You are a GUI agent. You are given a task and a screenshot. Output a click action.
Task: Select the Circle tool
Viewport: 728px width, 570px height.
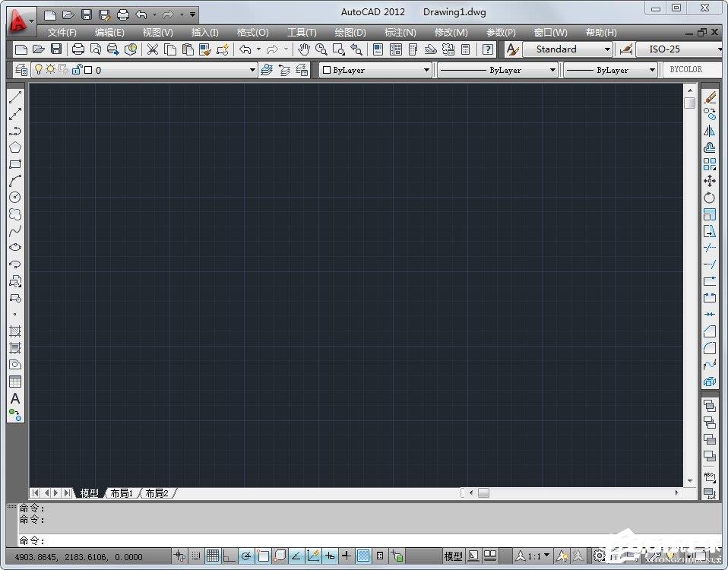[15, 198]
